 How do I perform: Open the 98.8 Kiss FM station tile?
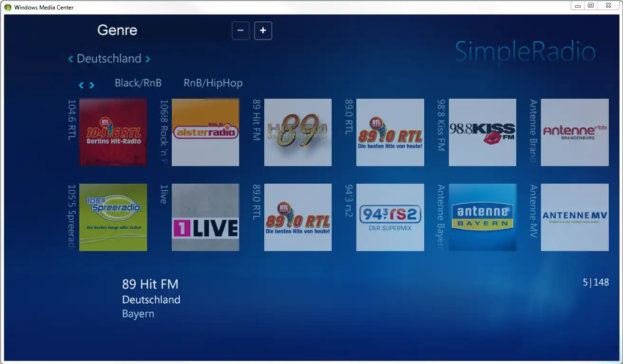coord(483,132)
